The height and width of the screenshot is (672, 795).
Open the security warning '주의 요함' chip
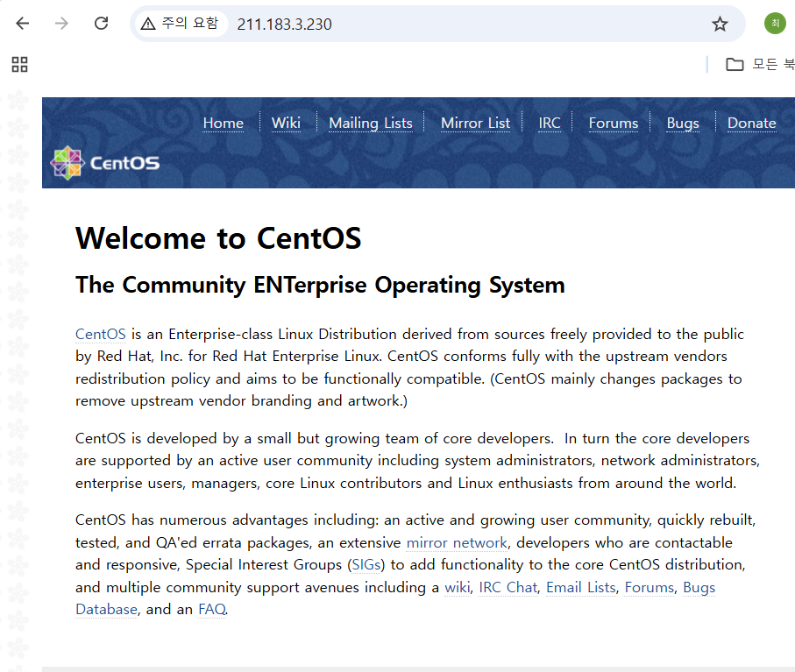(x=180, y=24)
